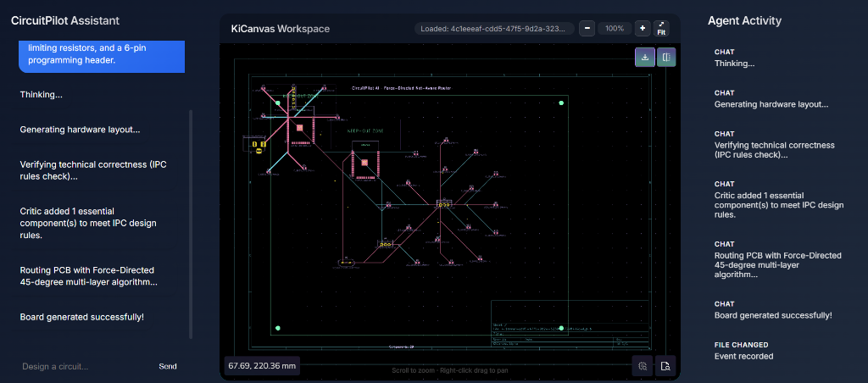Click the Loaded file name pill
The image size is (868, 383).
coord(494,29)
